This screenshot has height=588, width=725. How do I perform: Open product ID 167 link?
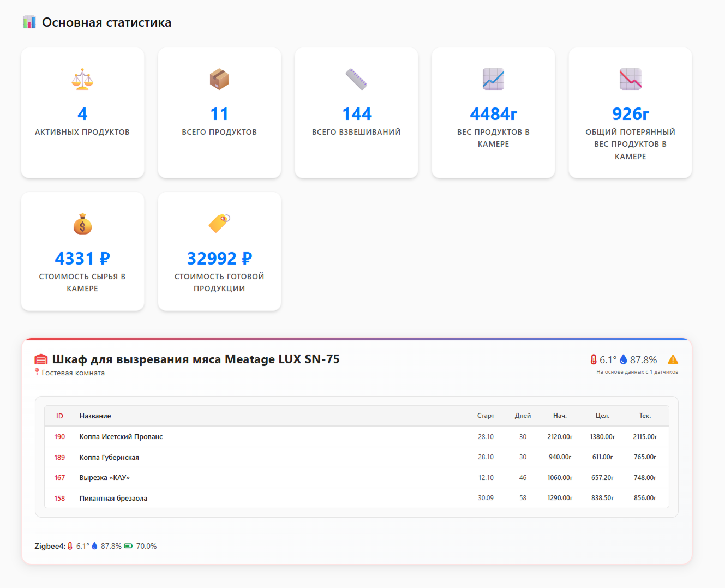click(59, 478)
